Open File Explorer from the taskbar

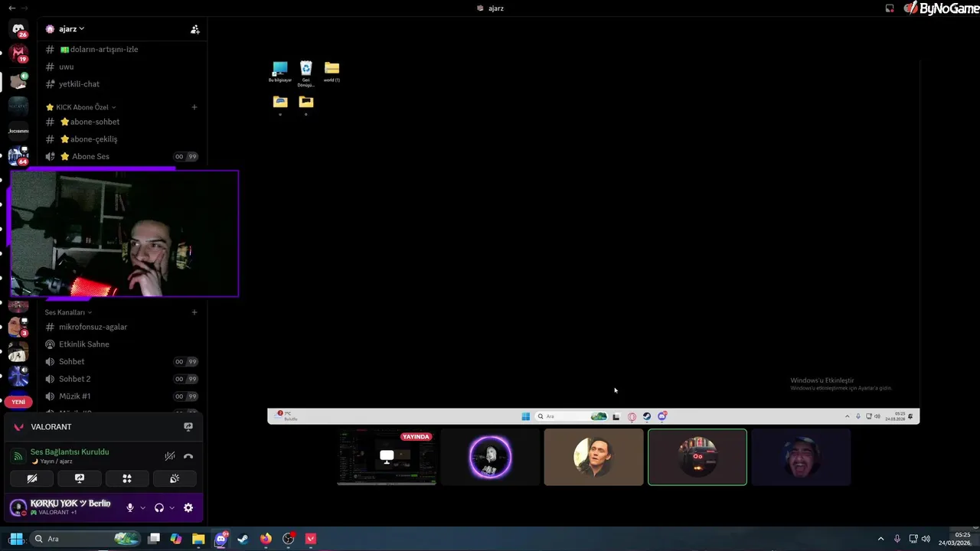pos(198,539)
